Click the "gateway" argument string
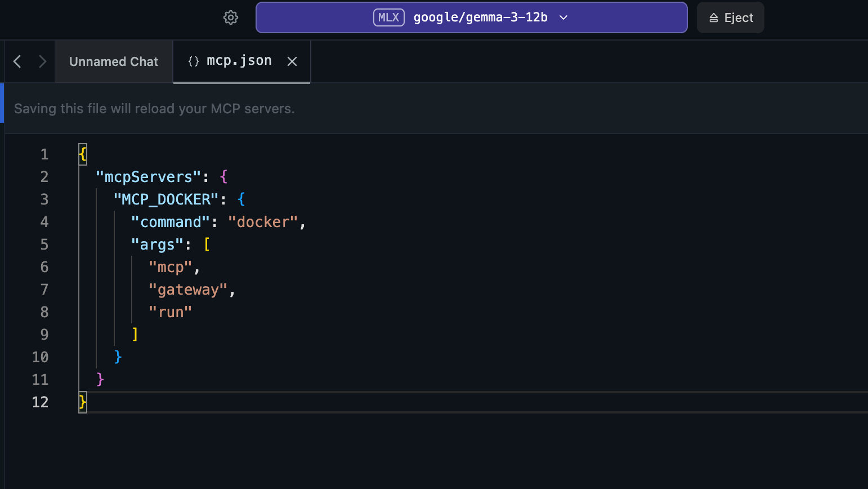This screenshot has width=868, height=489. point(188,290)
